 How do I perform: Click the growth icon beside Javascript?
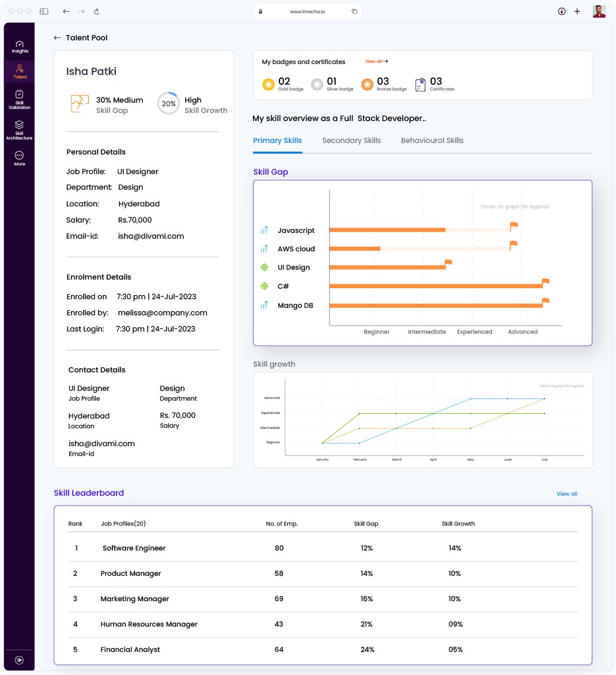264,230
